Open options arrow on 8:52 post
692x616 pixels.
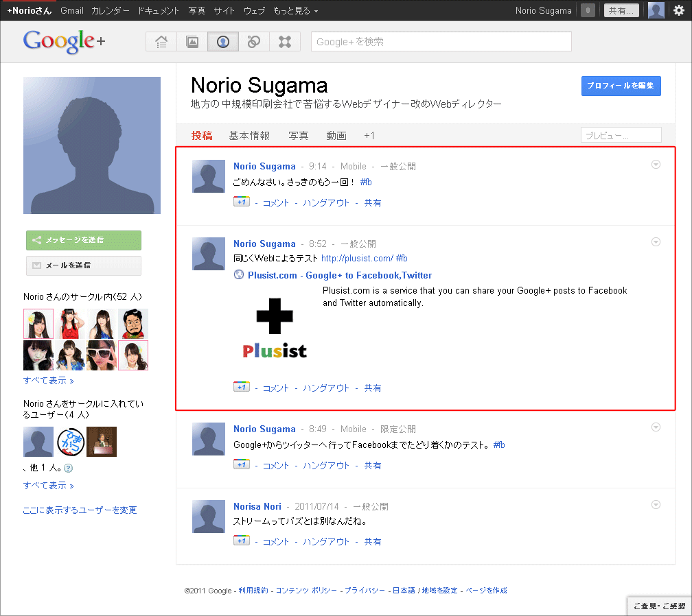tap(656, 241)
